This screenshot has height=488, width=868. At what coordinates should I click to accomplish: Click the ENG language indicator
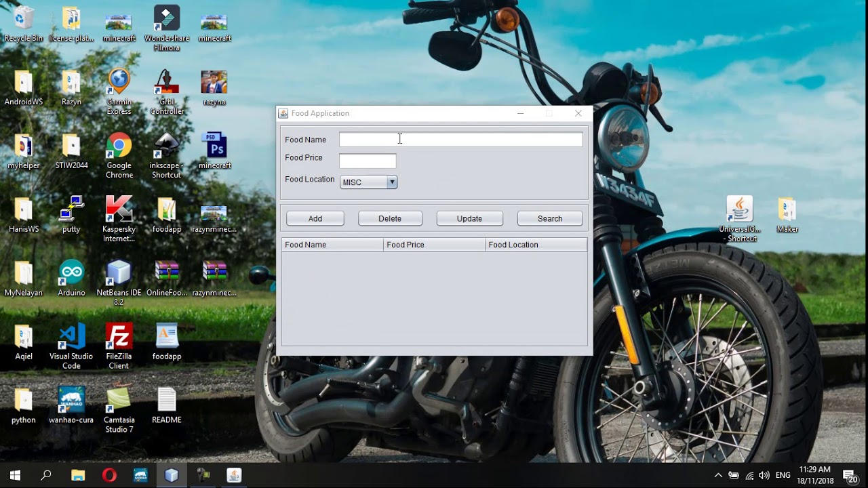pyautogui.click(x=783, y=475)
